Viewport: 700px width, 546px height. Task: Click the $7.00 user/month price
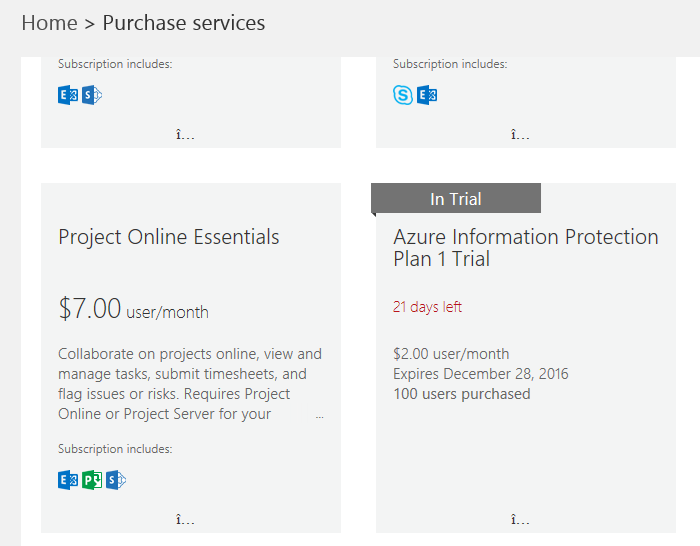point(133,308)
